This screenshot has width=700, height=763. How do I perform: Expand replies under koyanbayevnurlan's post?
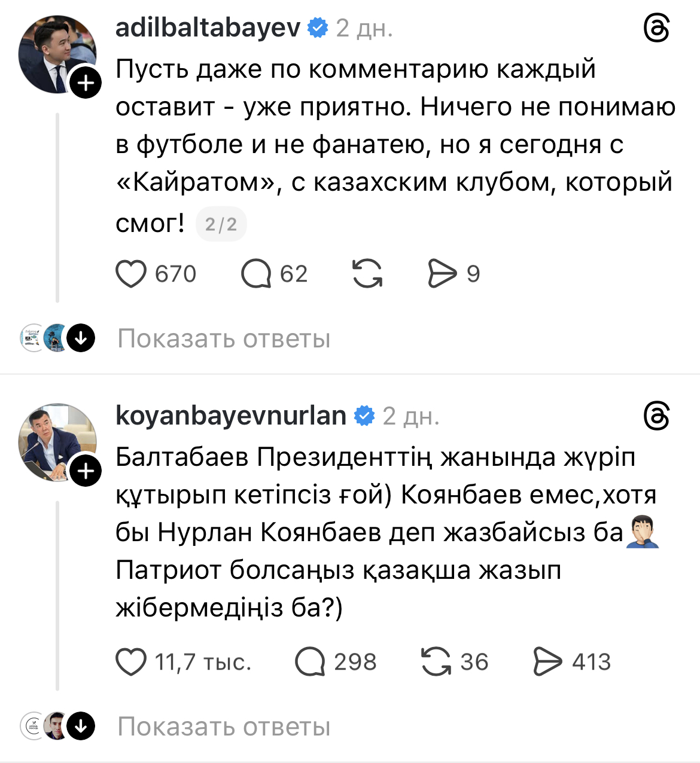click(224, 727)
